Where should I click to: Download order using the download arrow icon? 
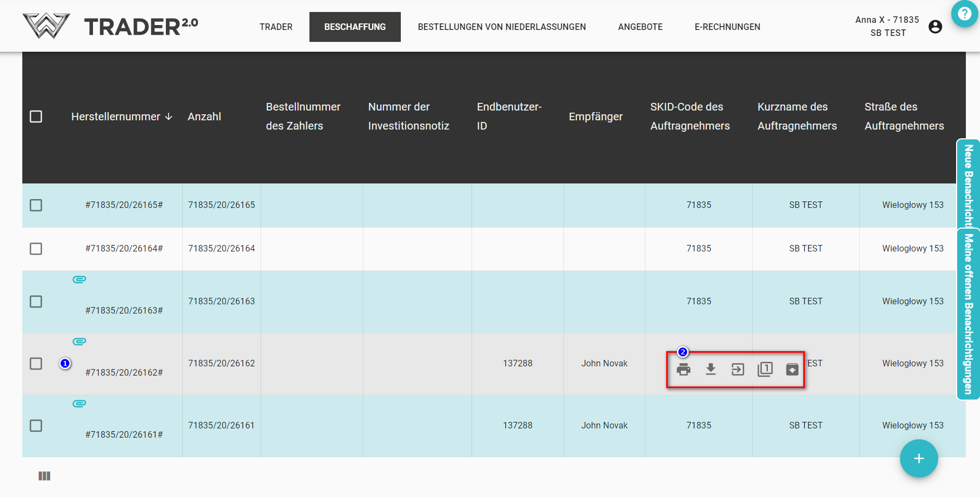pyautogui.click(x=710, y=370)
